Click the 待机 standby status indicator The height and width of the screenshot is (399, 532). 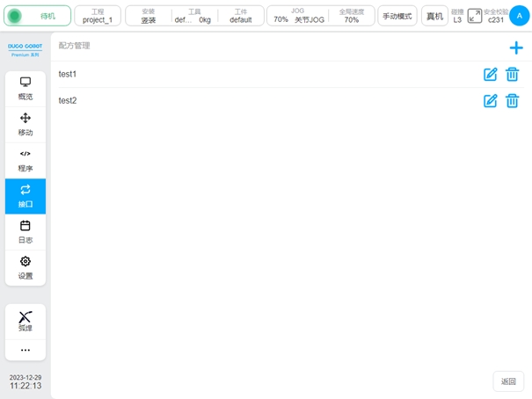(x=38, y=16)
